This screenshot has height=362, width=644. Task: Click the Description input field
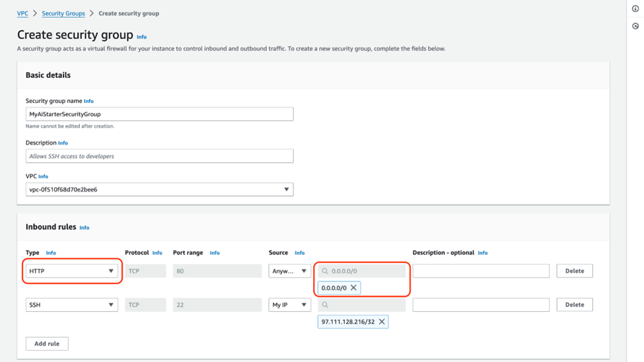(159, 157)
